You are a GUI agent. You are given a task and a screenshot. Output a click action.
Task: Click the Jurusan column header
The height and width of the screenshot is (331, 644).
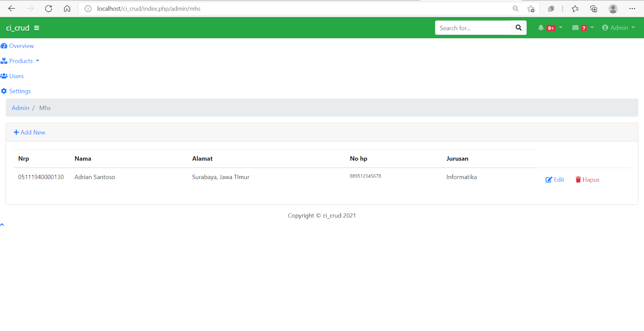click(x=457, y=159)
